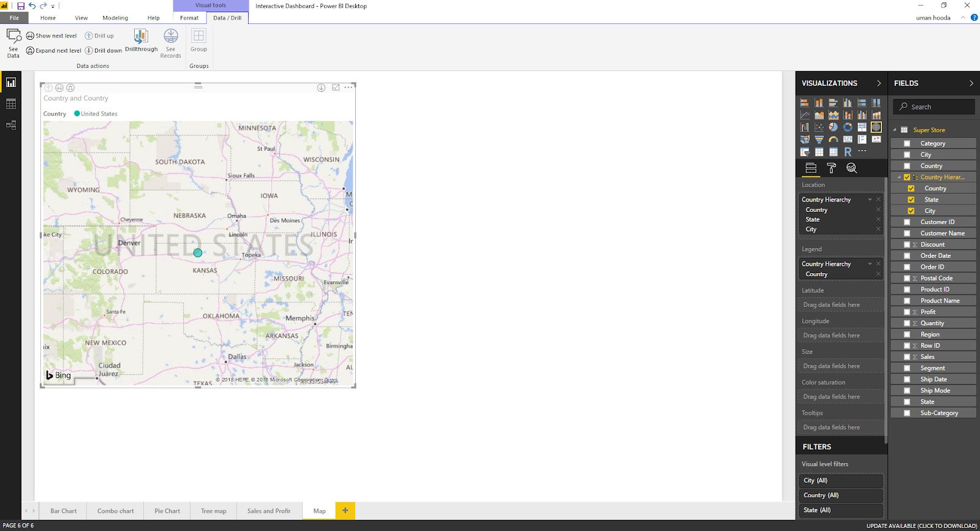The image size is (980, 531).
Task: Toggle drill down mode on the map visual
Action: (321, 88)
